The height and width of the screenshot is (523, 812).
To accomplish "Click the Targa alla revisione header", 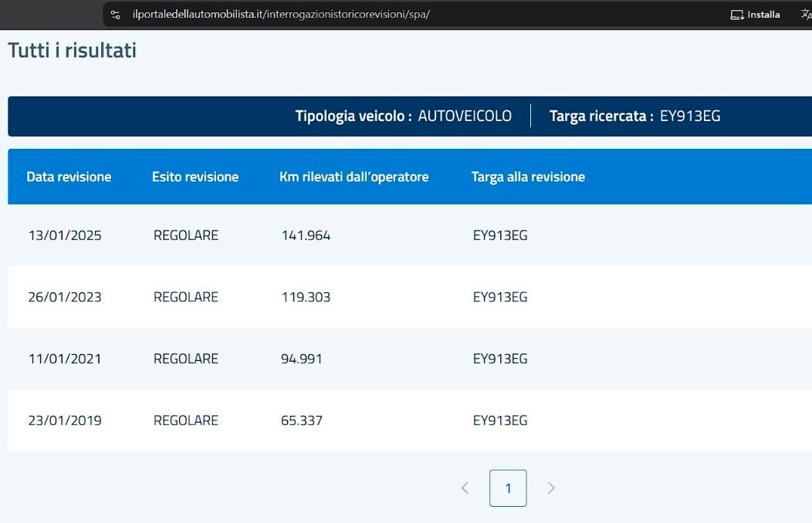I will pyautogui.click(x=528, y=177).
